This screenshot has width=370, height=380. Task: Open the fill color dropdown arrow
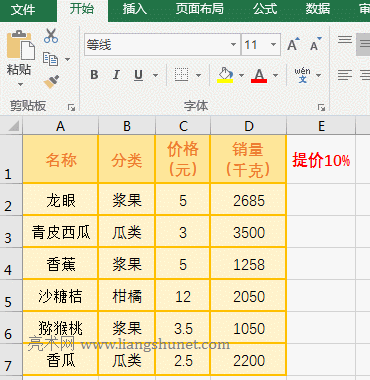point(241,75)
